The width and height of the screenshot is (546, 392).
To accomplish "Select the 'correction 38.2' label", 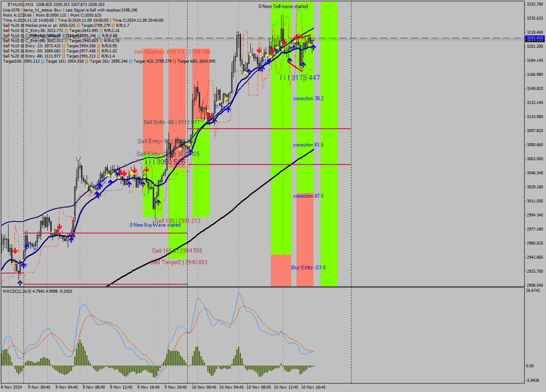I will click(x=308, y=98).
